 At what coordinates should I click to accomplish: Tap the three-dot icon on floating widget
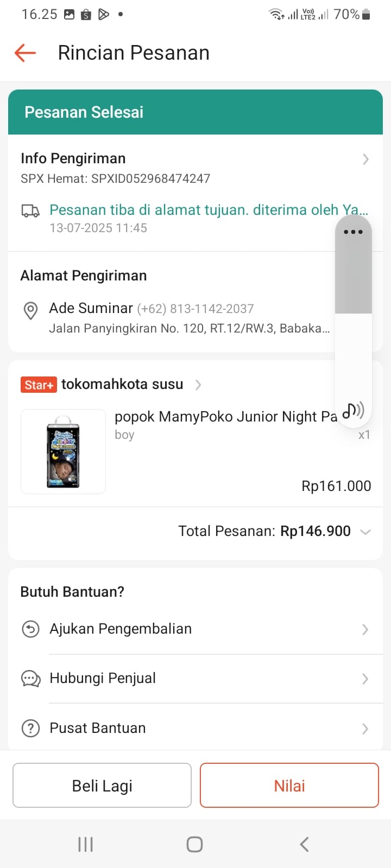tap(353, 232)
